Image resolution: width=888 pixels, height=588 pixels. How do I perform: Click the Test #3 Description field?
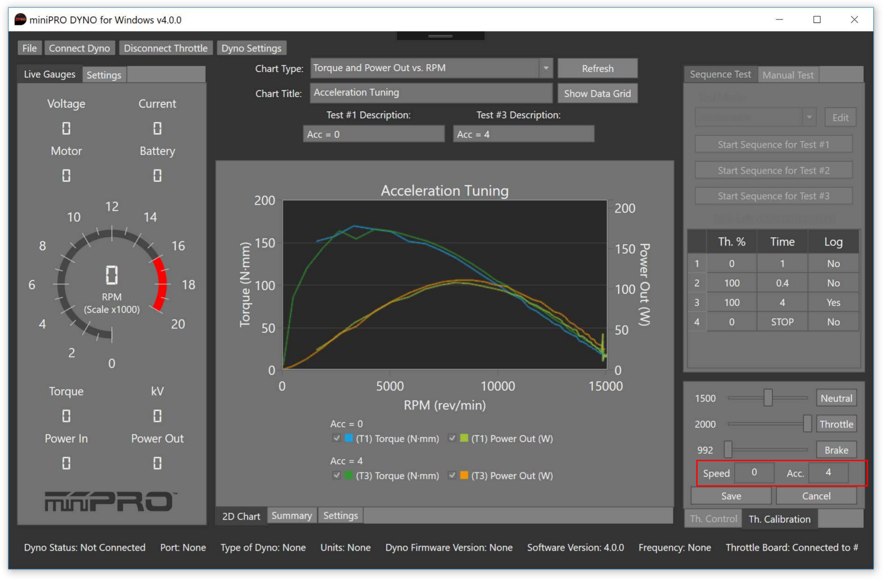tap(524, 134)
